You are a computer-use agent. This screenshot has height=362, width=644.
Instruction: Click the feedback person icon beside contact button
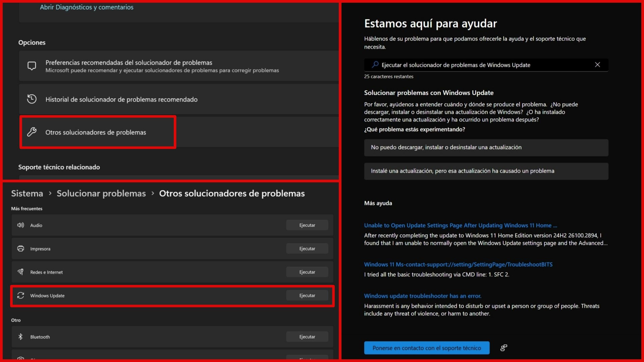(x=503, y=348)
